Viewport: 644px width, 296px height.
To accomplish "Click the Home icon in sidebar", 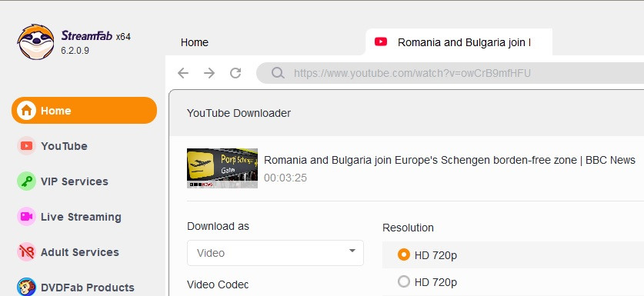I will pos(26,111).
